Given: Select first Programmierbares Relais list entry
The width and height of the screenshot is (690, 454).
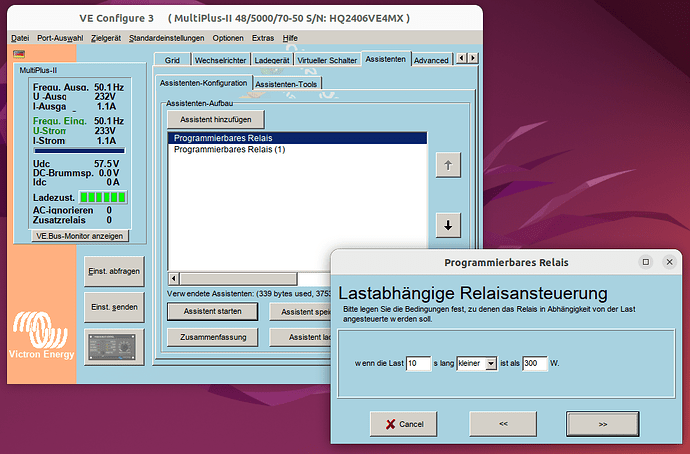Looking at the screenshot, I should (297, 138).
